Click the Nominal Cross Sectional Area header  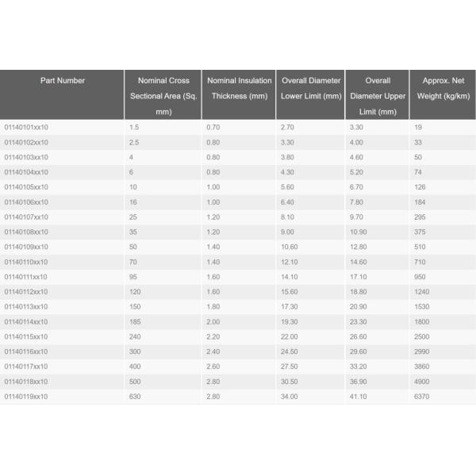pos(163,95)
